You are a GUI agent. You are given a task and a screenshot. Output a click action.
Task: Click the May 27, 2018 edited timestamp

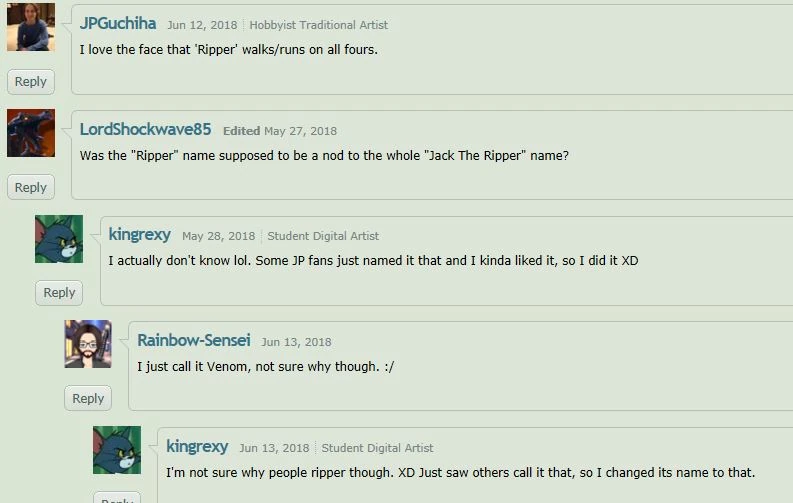coord(300,131)
